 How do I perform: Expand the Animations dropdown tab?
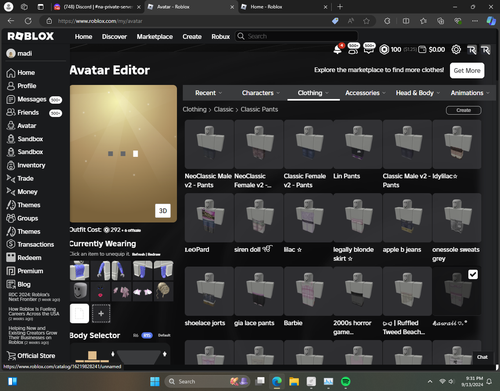(470, 93)
